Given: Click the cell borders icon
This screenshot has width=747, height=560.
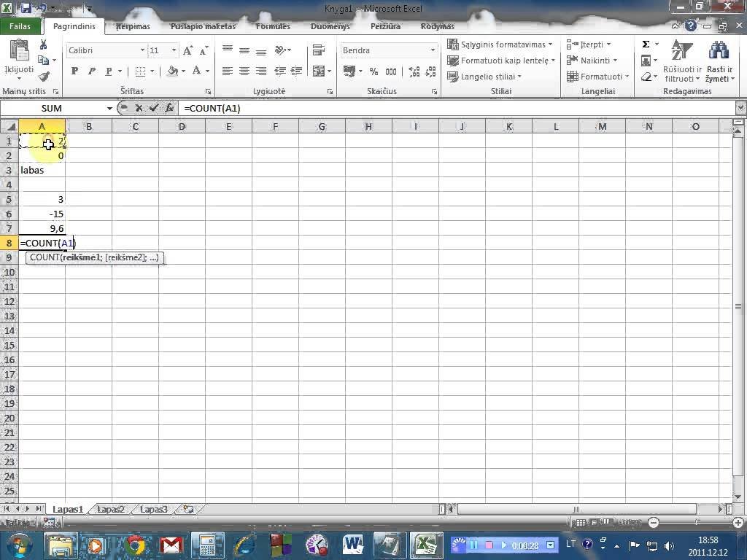Looking at the screenshot, I should pos(140,71).
